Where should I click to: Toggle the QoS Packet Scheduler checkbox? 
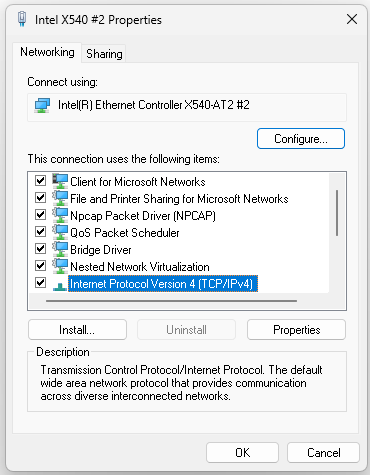[x=41, y=232]
